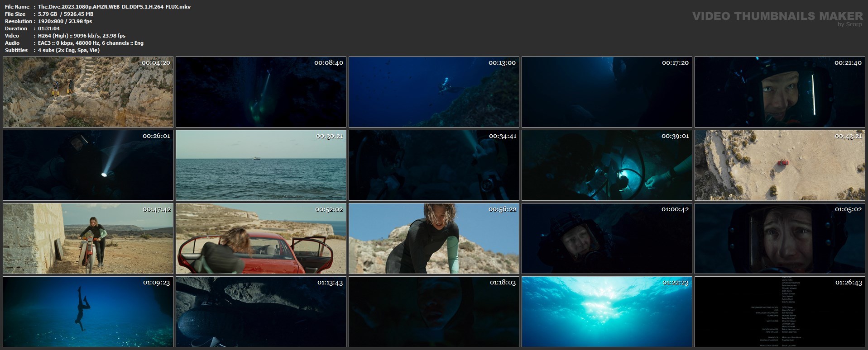
Task: Click the duration value 01:31:04
Action: 49,28
